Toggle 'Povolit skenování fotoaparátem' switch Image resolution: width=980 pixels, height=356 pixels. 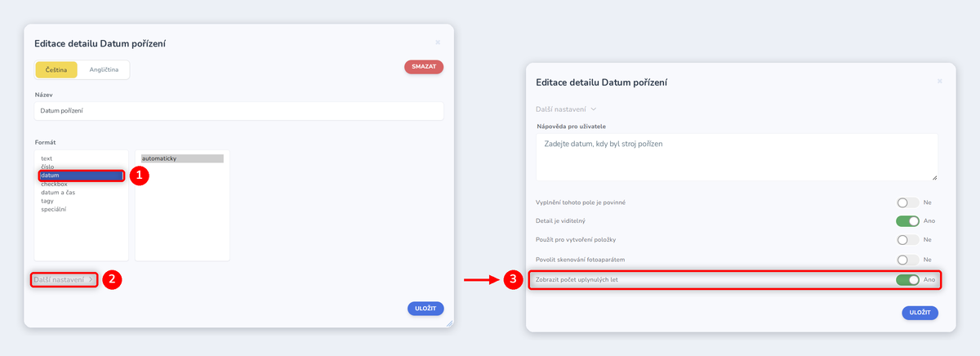(907, 260)
